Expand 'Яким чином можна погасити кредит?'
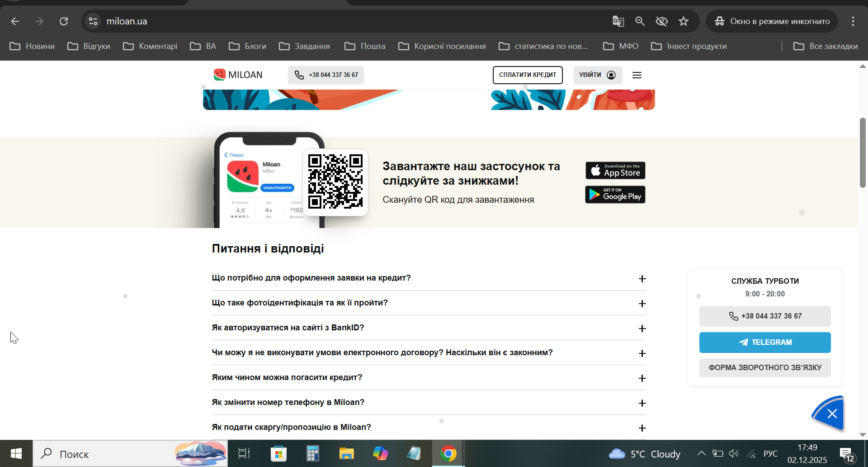Viewport: 868px width, 467px height. [429, 378]
